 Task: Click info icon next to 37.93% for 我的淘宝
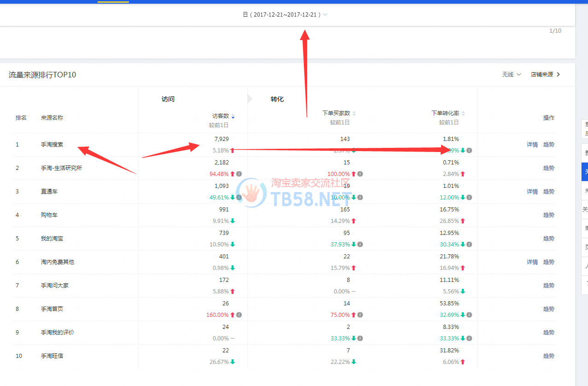[x=360, y=244]
